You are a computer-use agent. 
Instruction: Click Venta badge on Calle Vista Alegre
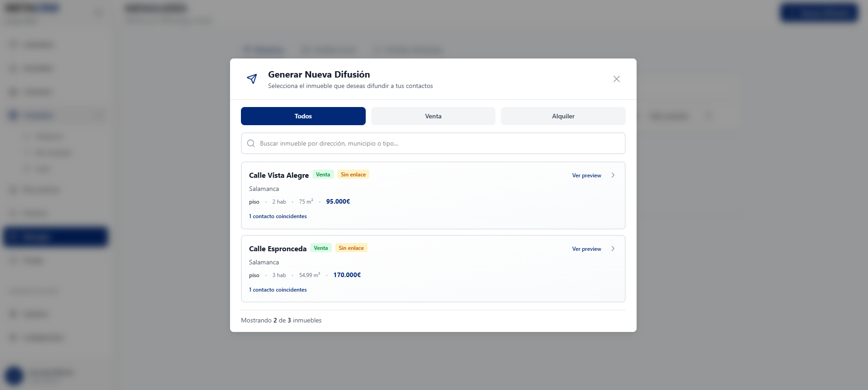tap(323, 175)
